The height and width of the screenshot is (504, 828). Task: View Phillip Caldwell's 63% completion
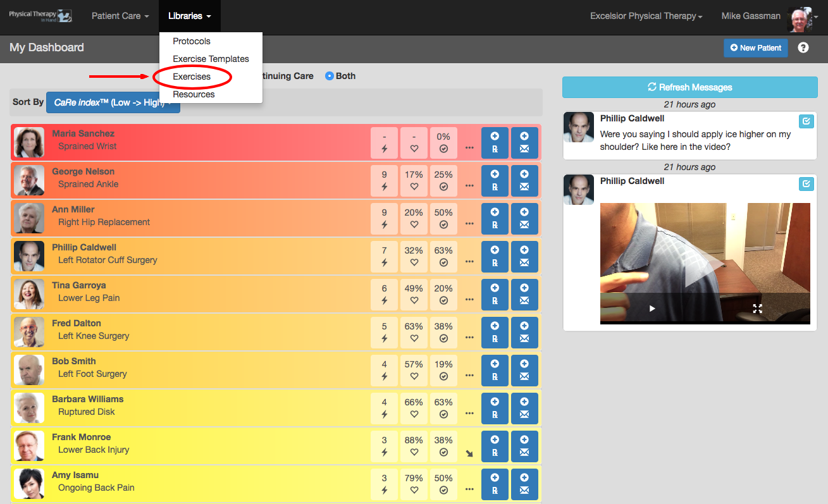tap(443, 256)
